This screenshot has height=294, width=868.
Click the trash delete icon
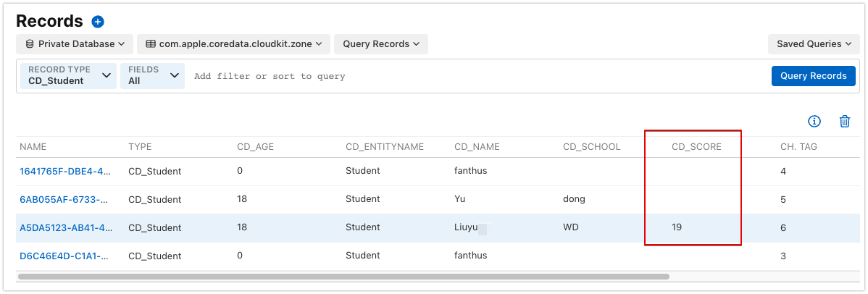(844, 122)
